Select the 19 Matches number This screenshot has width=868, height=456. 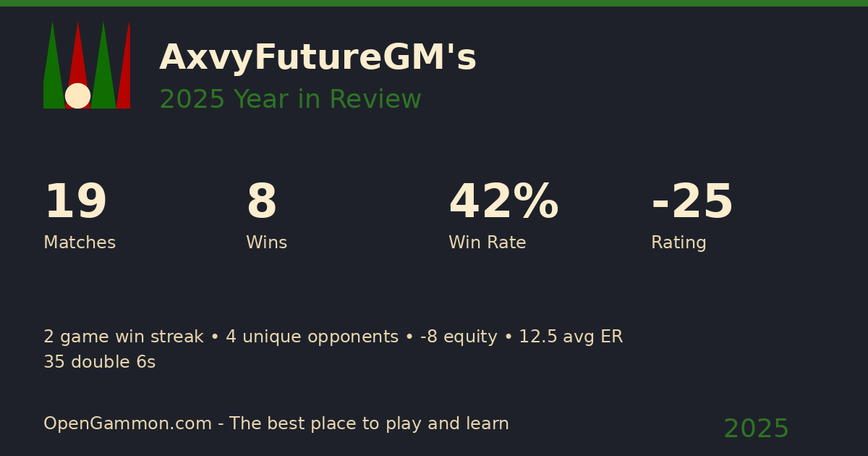(x=75, y=203)
